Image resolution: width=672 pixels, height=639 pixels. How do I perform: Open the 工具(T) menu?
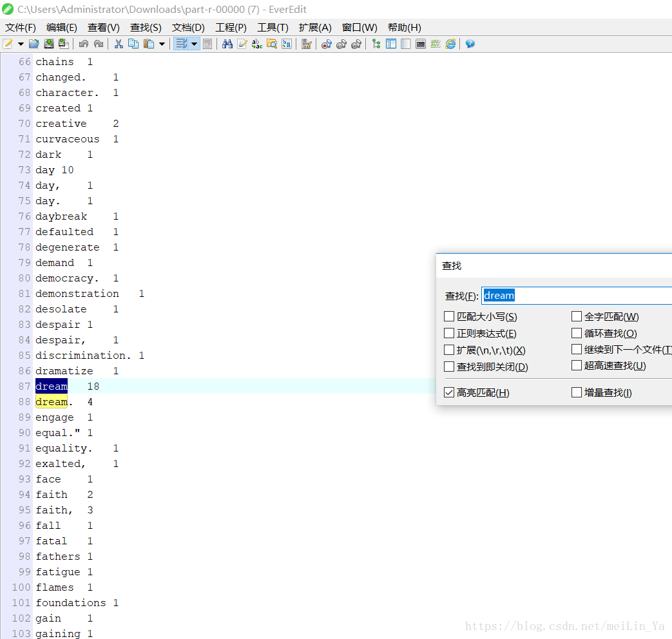(273, 28)
